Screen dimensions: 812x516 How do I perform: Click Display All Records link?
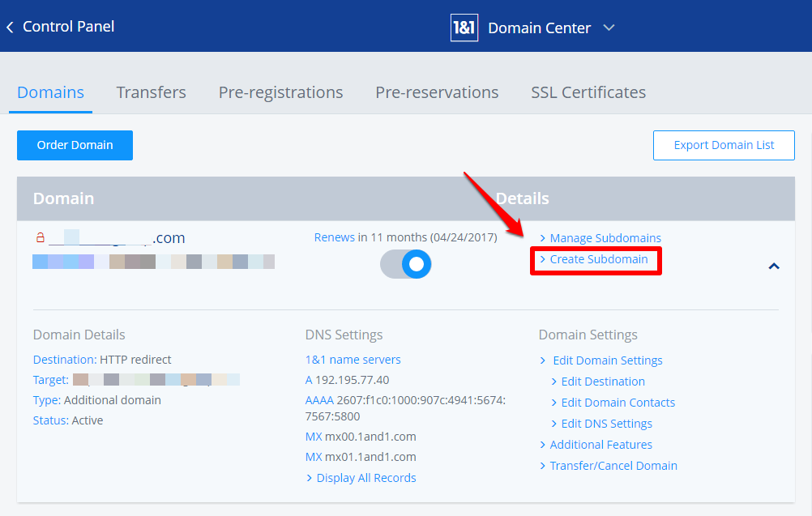click(366, 478)
